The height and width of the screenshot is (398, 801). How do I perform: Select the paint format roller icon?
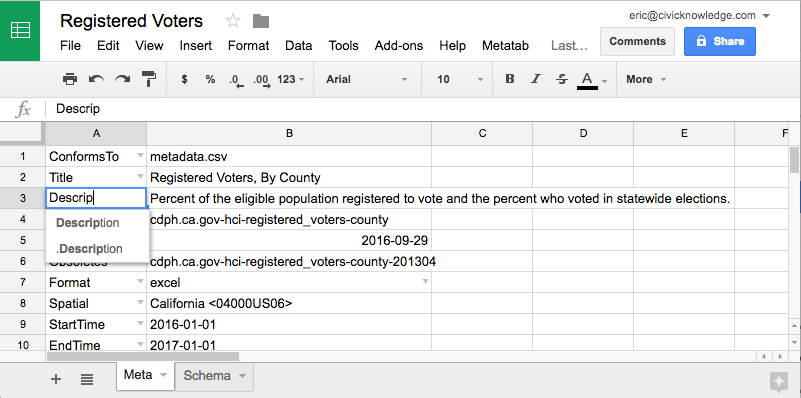tap(149, 79)
